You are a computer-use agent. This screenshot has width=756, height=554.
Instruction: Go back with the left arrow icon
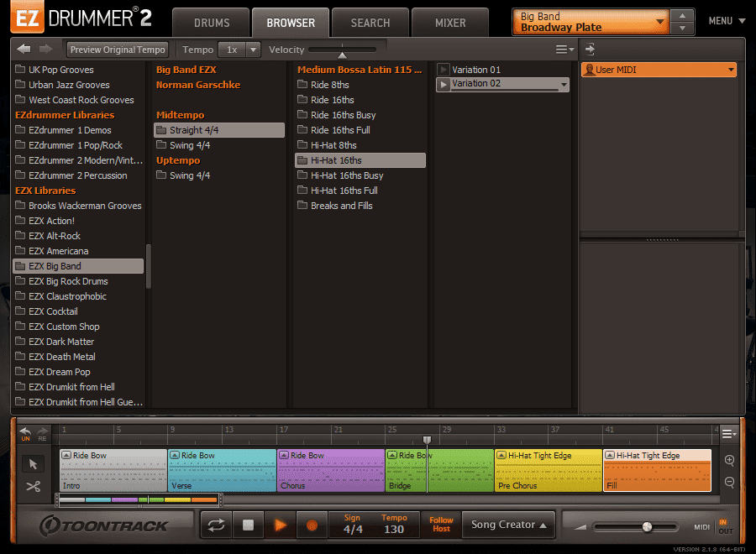pyautogui.click(x=24, y=50)
